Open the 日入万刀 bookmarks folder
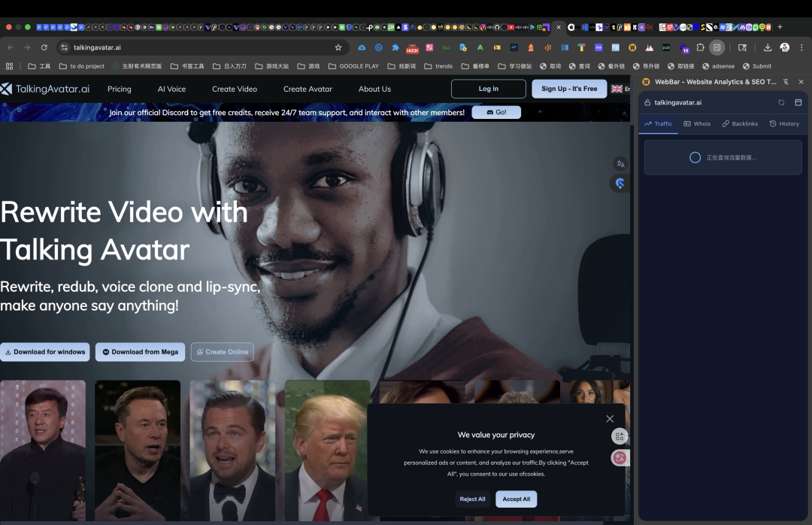Screen dimensions: 812x525 (x=229, y=66)
